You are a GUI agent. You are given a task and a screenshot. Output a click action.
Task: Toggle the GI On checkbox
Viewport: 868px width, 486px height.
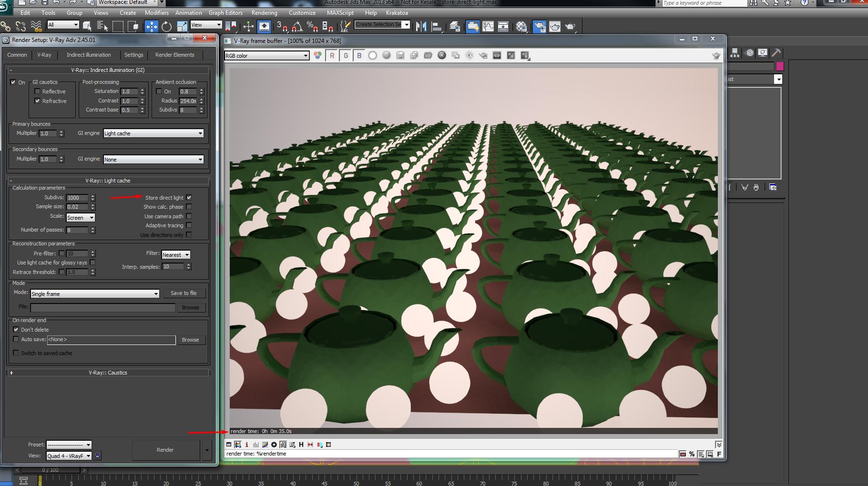point(13,82)
